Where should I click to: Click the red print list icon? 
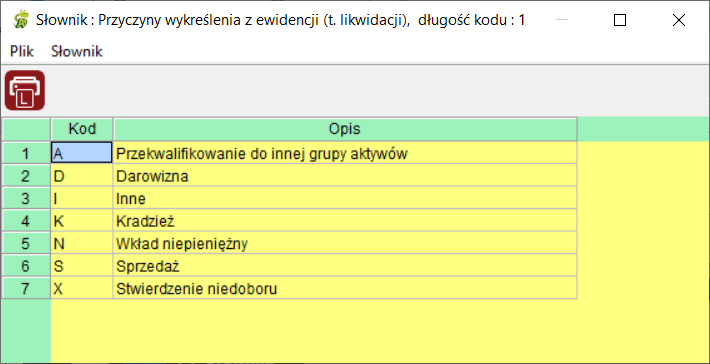(x=25, y=90)
